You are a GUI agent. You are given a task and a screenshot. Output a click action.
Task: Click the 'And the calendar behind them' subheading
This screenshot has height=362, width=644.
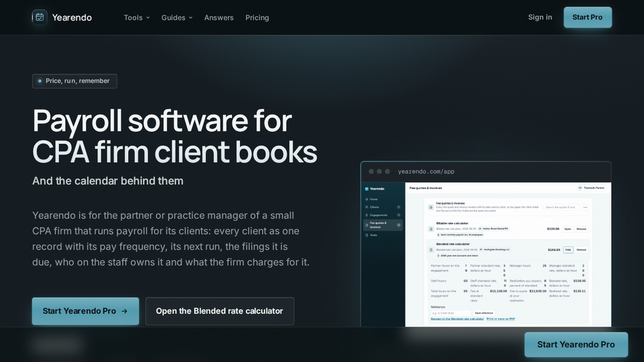(107, 180)
